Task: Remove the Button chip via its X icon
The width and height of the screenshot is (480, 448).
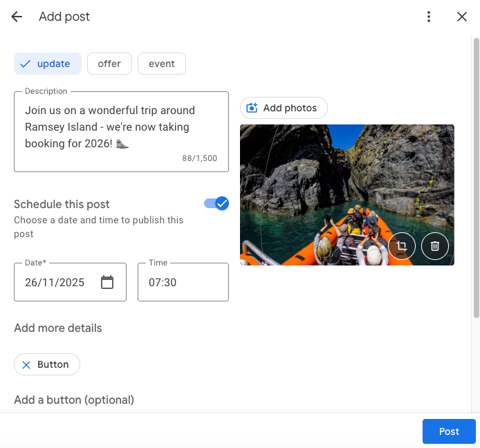Action: 26,364
